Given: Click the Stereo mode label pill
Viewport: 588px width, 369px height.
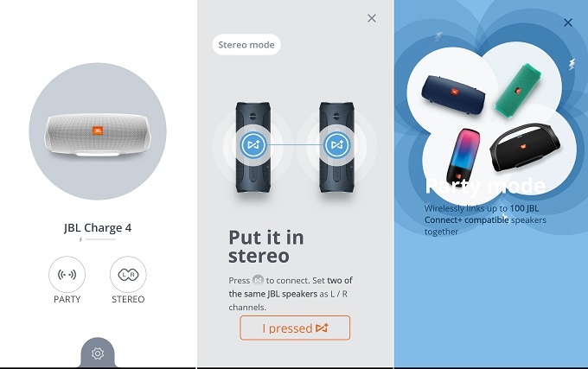Looking at the screenshot, I should coord(246,45).
